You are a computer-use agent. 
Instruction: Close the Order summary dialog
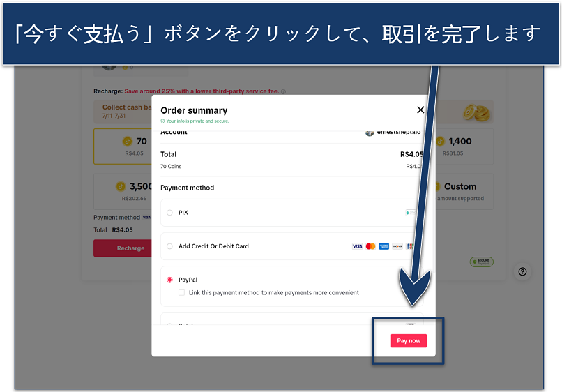coord(420,110)
